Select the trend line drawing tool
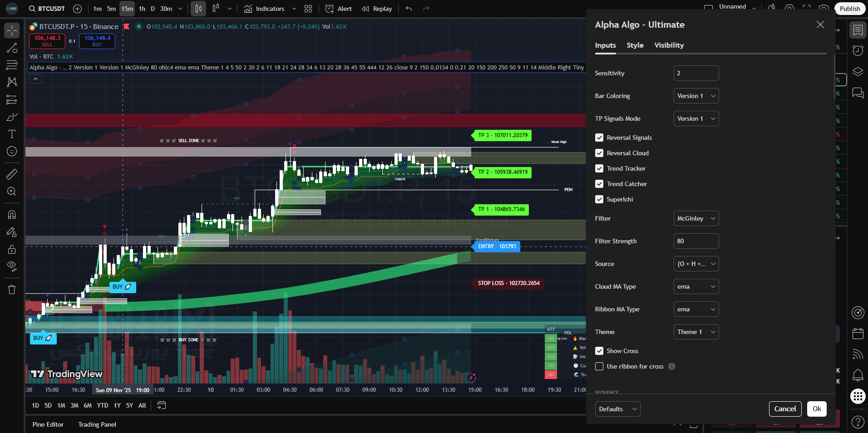This screenshot has height=433, width=868. (12, 48)
